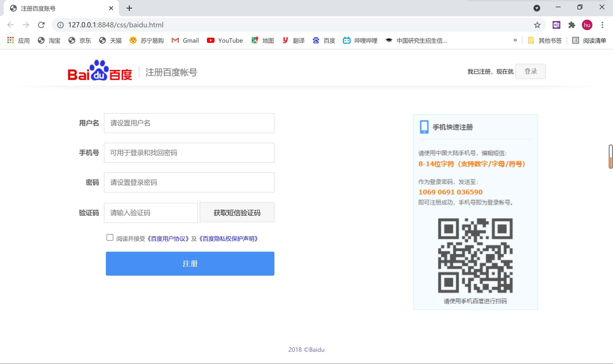Click the 手机快速注册 title
The width and height of the screenshot is (613, 364).
(x=453, y=127)
